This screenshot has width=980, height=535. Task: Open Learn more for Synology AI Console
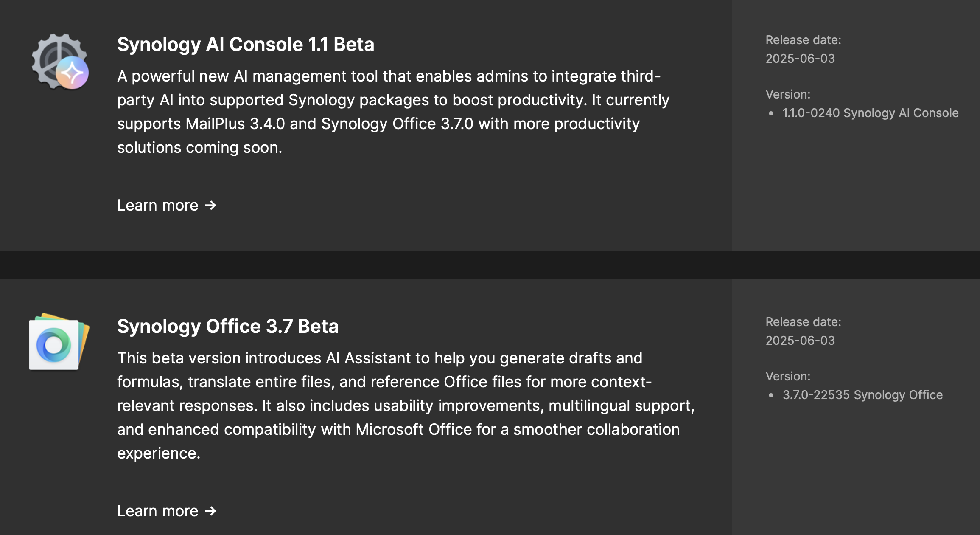pyautogui.click(x=167, y=206)
